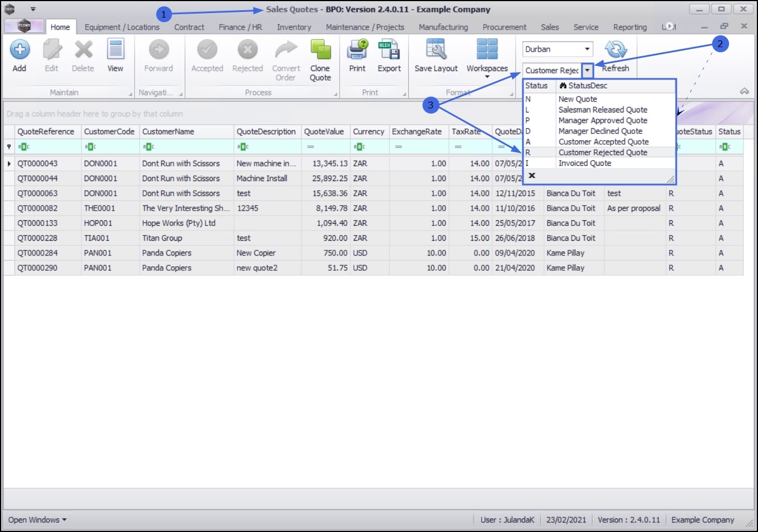Expand the Durban site dropdown
The width and height of the screenshot is (758, 532).
pyautogui.click(x=588, y=49)
